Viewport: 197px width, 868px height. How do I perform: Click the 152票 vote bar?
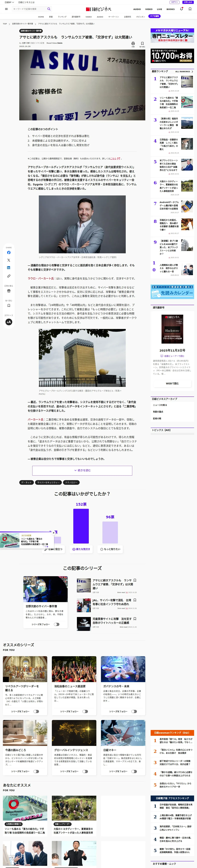point(81,526)
